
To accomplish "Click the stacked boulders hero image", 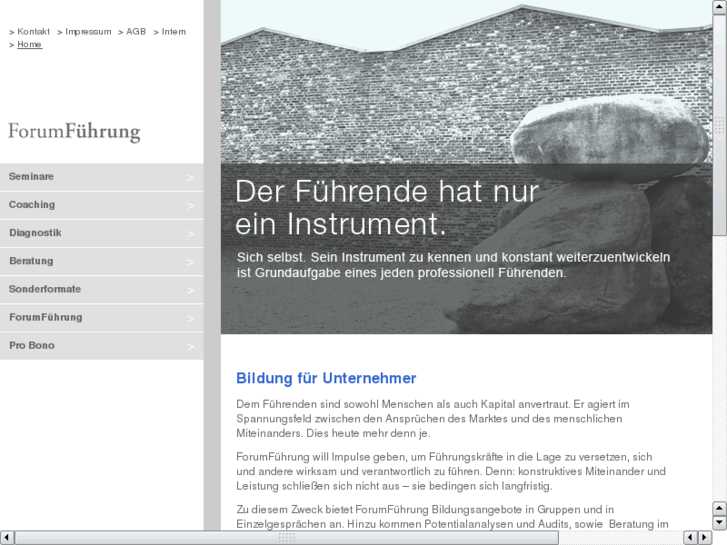I will 466,167.
